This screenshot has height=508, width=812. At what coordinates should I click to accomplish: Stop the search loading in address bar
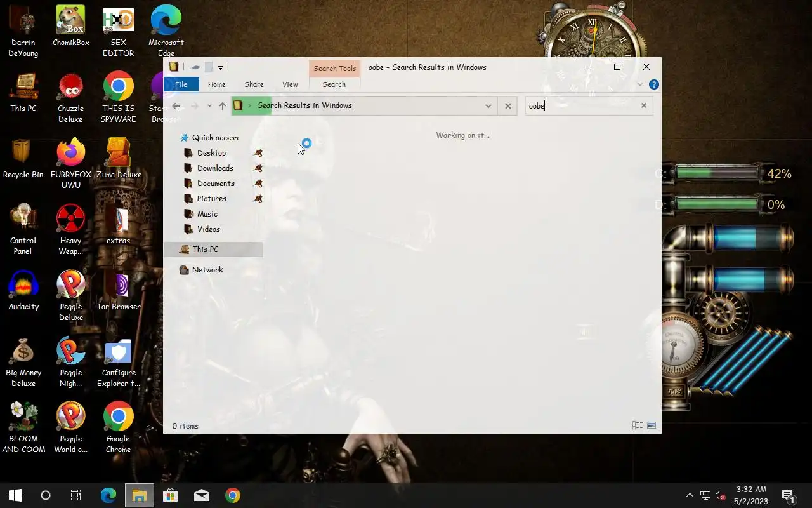coord(507,106)
